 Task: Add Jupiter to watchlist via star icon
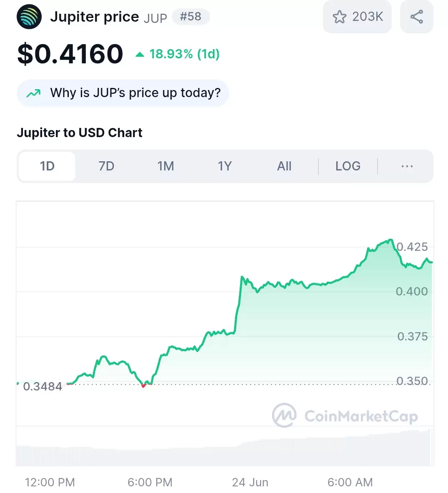click(x=339, y=17)
